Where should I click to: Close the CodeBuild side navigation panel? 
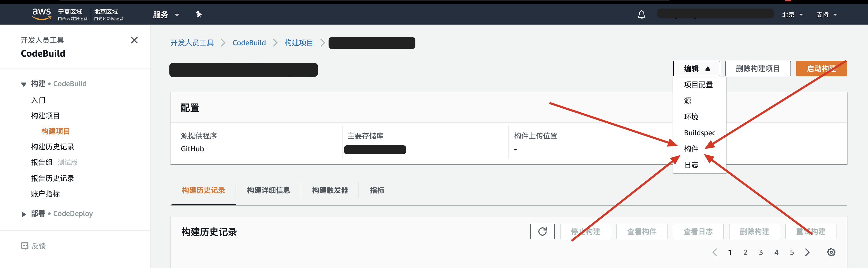pos(134,40)
